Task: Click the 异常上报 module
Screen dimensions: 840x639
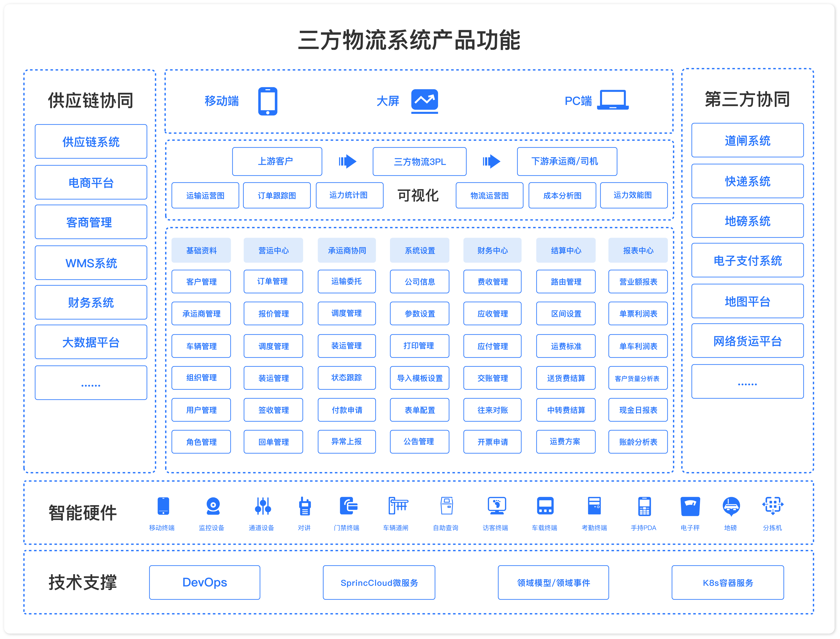Action: (x=347, y=442)
